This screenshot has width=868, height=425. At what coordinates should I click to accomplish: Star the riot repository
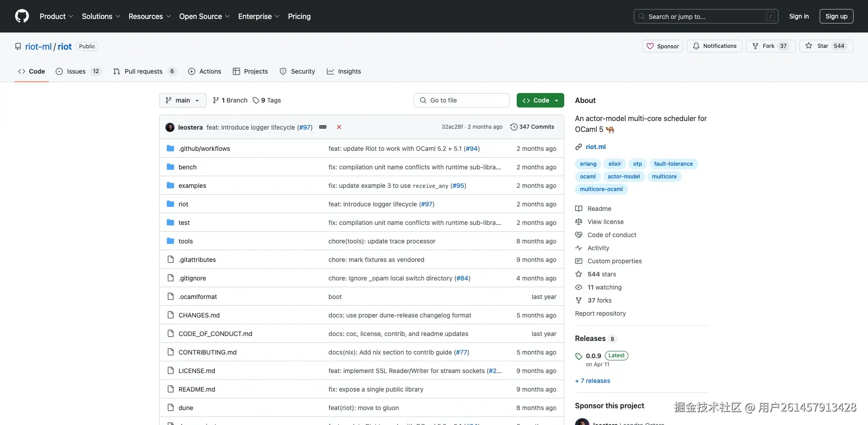tap(826, 46)
